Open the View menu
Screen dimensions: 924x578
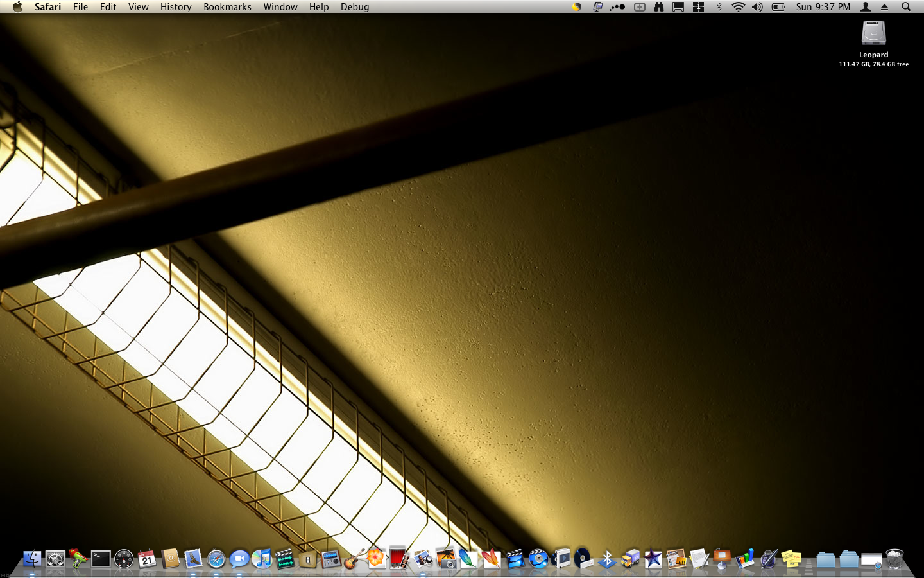click(139, 7)
